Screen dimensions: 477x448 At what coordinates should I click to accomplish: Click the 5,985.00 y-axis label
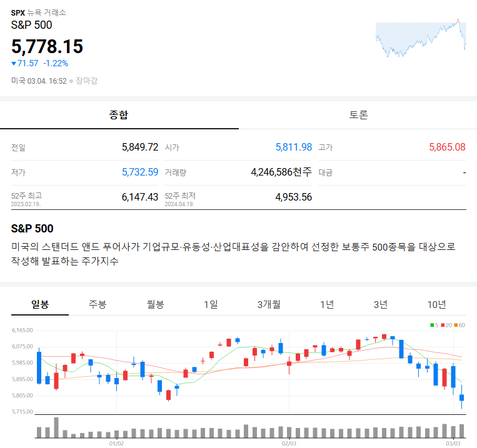point(23,363)
